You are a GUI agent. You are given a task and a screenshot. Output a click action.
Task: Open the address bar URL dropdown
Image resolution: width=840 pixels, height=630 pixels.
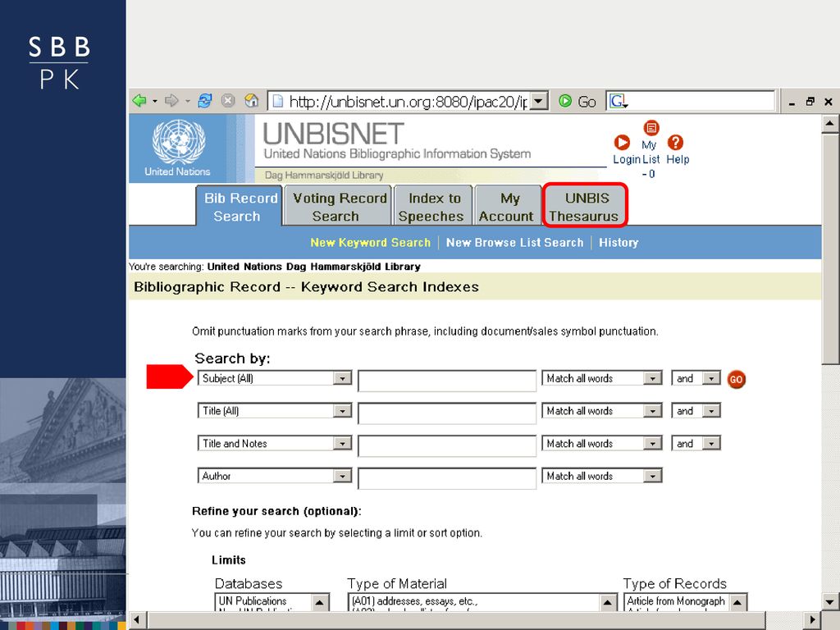tap(539, 101)
